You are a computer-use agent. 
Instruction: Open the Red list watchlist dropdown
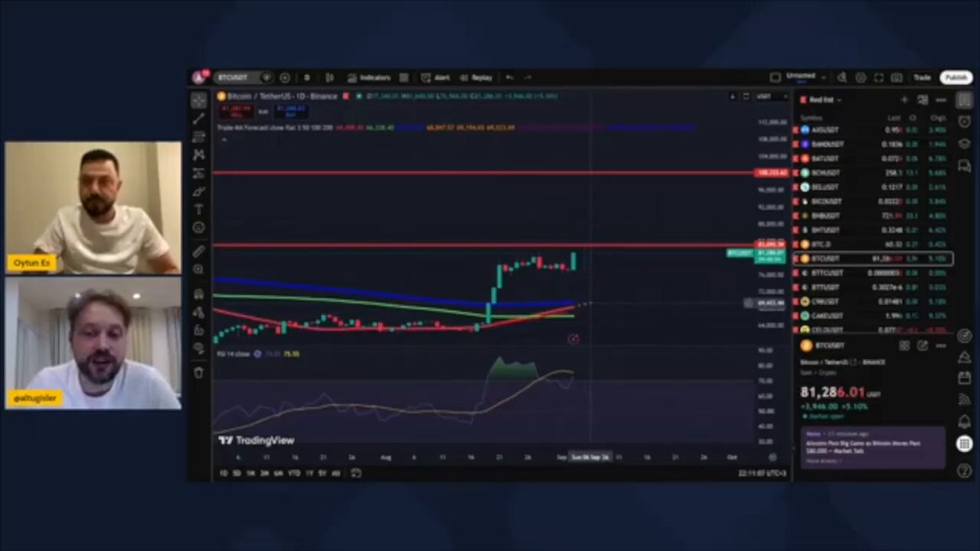point(822,100)
